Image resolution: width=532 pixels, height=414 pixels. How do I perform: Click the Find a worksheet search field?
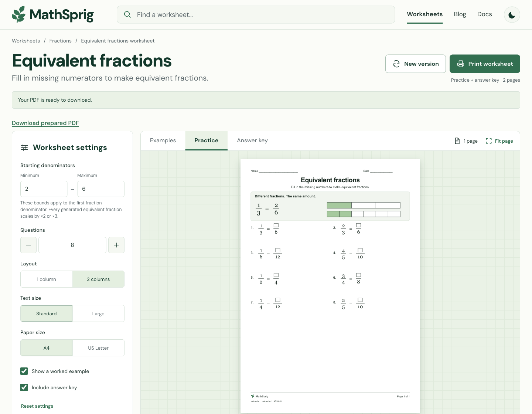pyautogui.click(x=256, y=14)
